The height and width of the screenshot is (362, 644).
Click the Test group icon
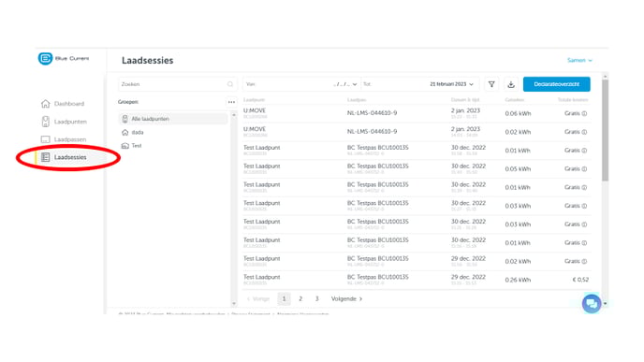pos(124,146)
